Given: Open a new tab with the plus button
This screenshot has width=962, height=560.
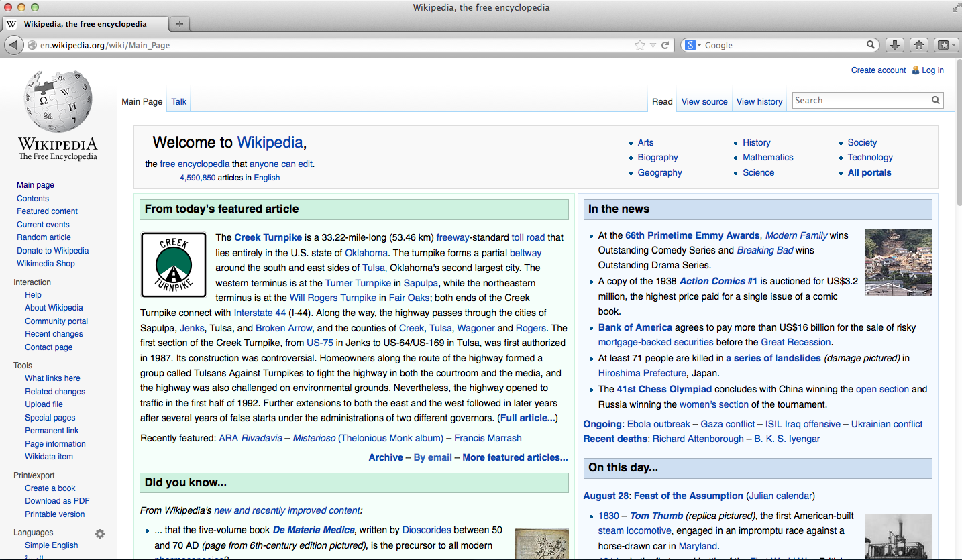Looking at the screenshot, I should [179, 24].
